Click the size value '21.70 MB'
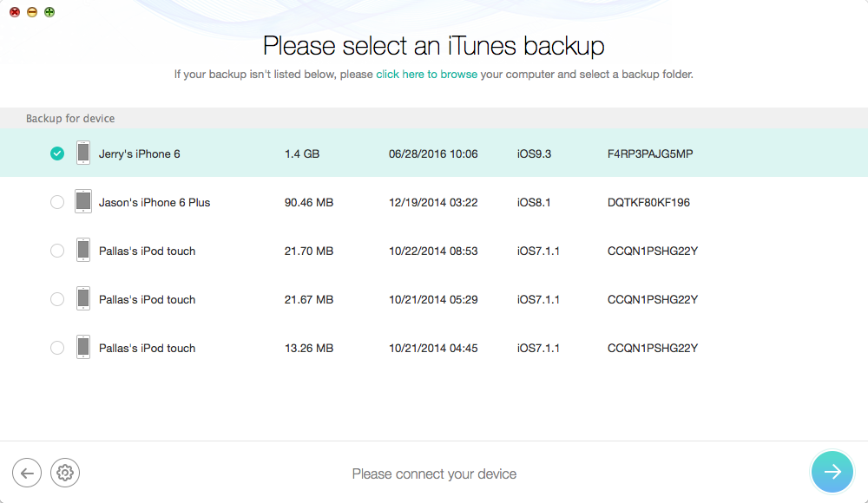Screen dimensions: 868x503 (309, 251)
